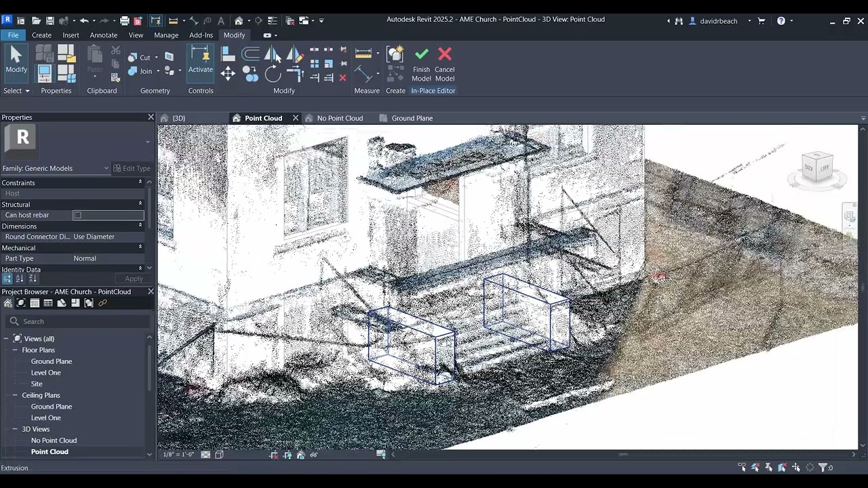Screen dimensions: 868x488
Task: Click the Visual Style icon in view control bar
Action: pos(219,455)
